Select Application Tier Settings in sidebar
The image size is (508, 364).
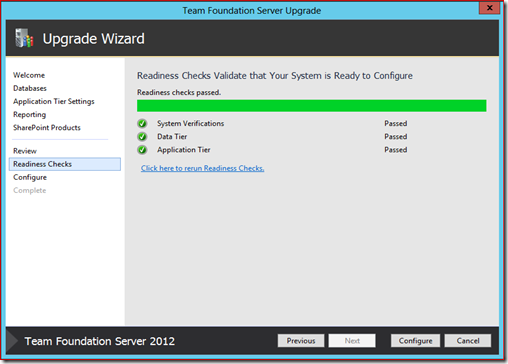pyautogui.click(x=54, y=101)
